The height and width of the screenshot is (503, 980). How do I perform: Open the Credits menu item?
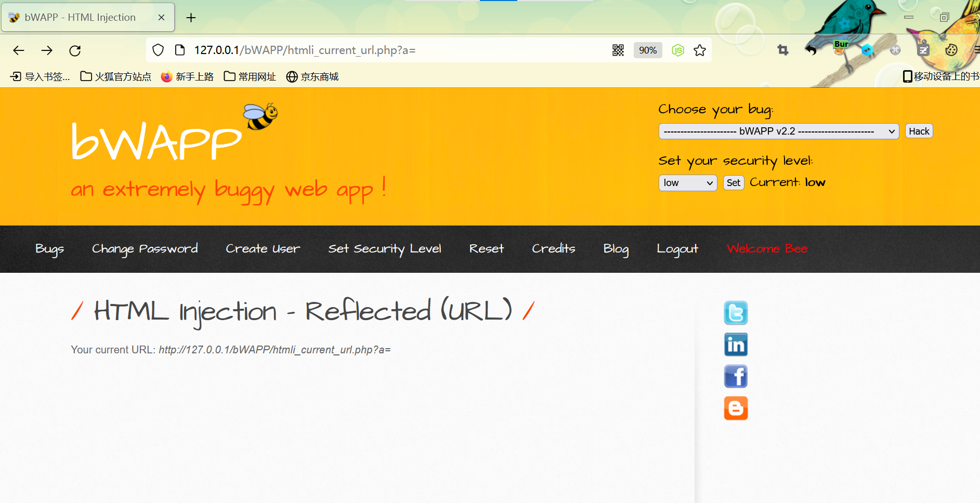(x=553, y=249)
